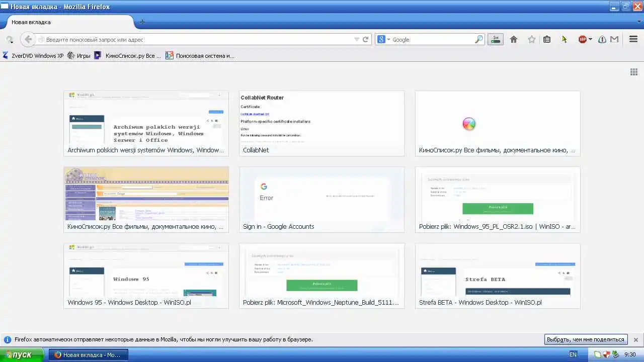The width and height of the screenshot is (644, 362).
Task: Click the info icon in notification bar
Action: [8, 339]
